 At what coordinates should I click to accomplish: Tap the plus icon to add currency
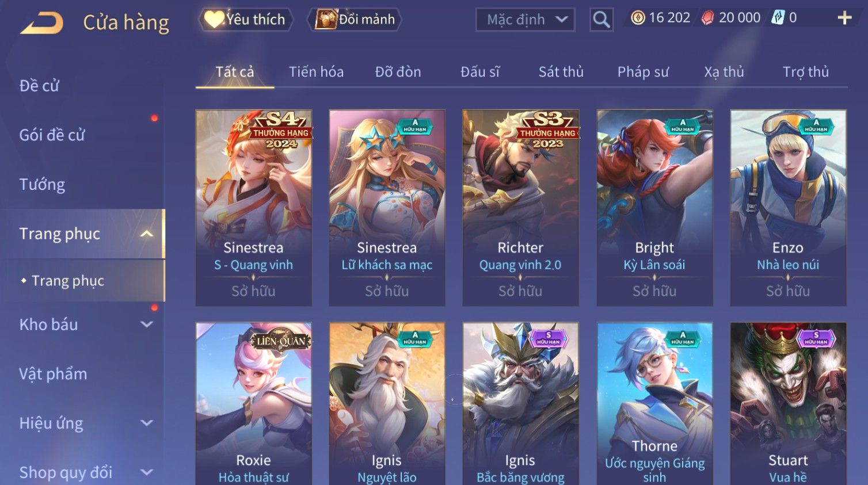[x=844, y=18]
